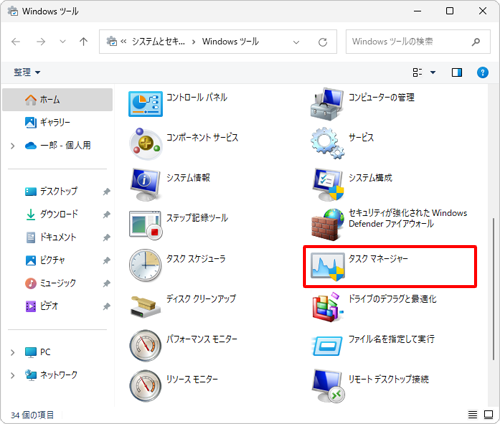Screen dimensions: 500x424
Task: Unpin デスクトップ via its pin icon
Action: click(x=106, y=192)
